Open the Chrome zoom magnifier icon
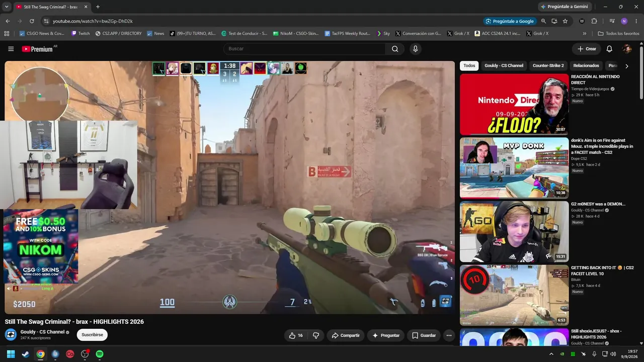The image size is (644, 362). coord(543,21)
